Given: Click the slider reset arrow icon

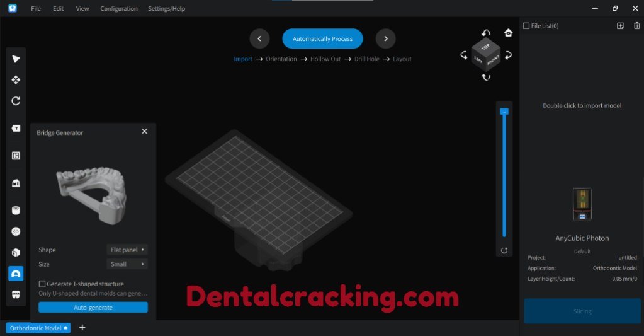Looking at the screenshot, I should coord(504,250).
